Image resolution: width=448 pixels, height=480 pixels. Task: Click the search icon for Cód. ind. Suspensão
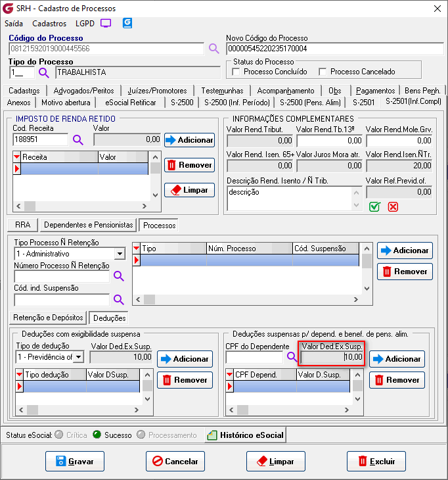[119, 300]
